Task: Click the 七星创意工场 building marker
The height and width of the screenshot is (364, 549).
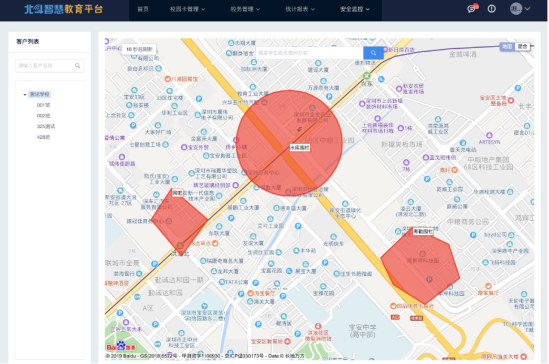Action: click(x=165, y=144)
